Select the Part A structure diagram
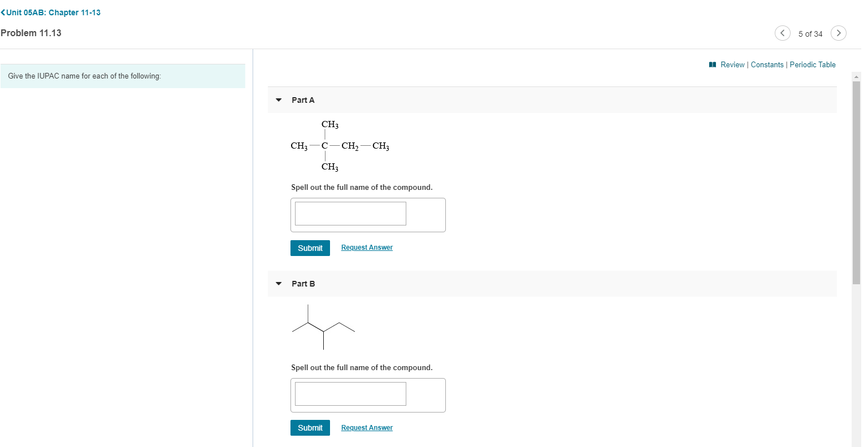 (x=339, y=145)
